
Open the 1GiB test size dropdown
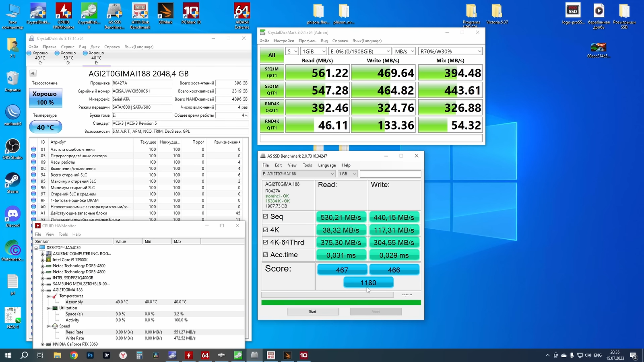coord(313,51)
